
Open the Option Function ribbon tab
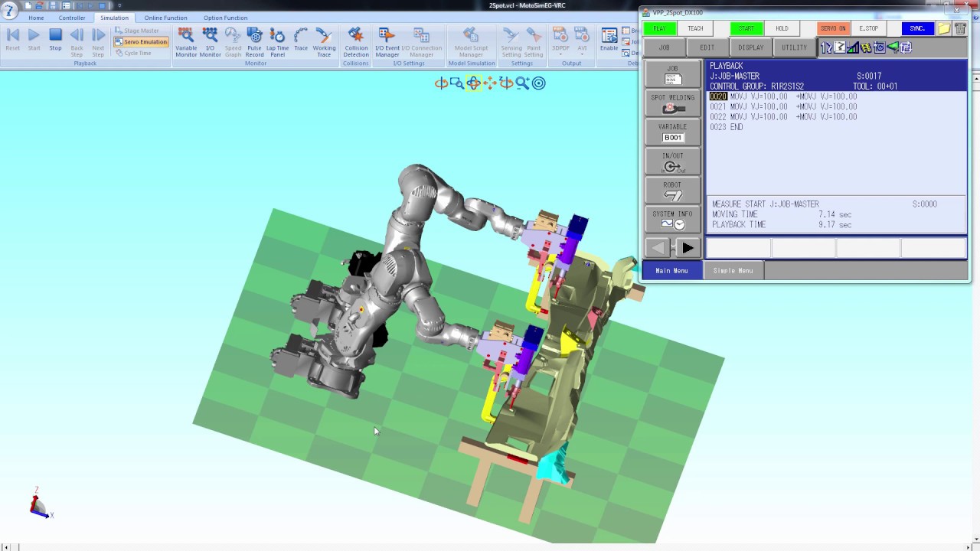click(x=225, y=18)
